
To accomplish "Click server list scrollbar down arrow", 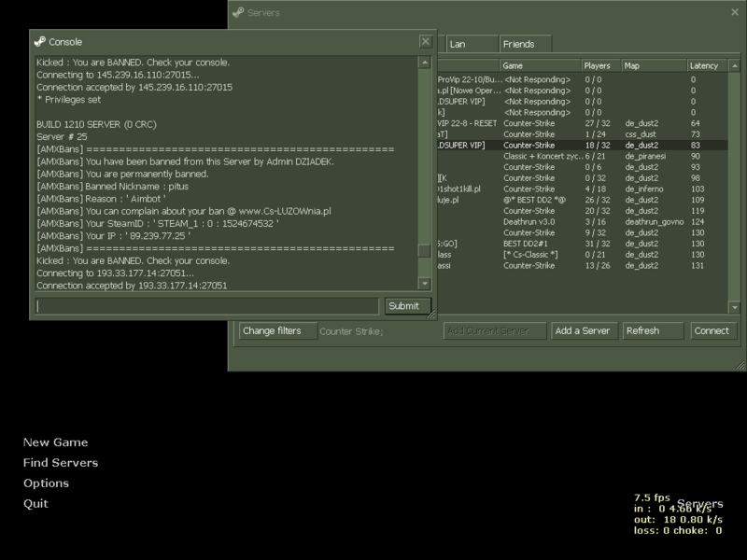I will point(734,307).
